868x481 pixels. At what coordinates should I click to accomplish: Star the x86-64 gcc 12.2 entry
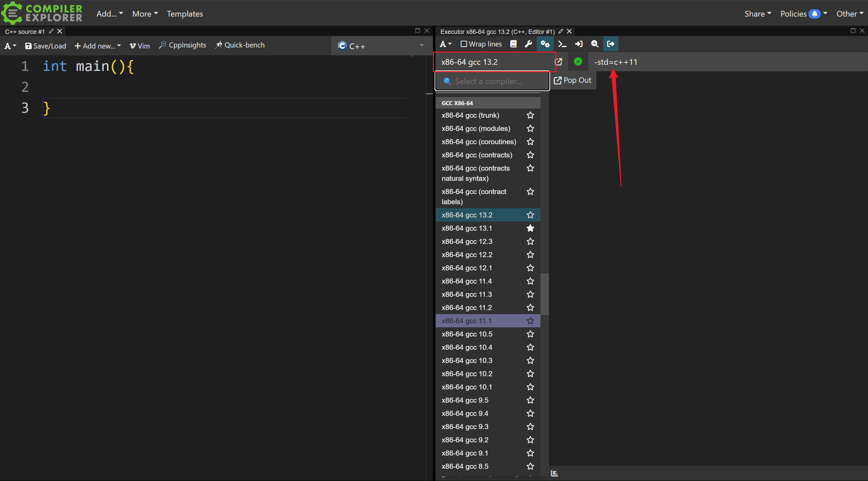[x=530, y=255]
